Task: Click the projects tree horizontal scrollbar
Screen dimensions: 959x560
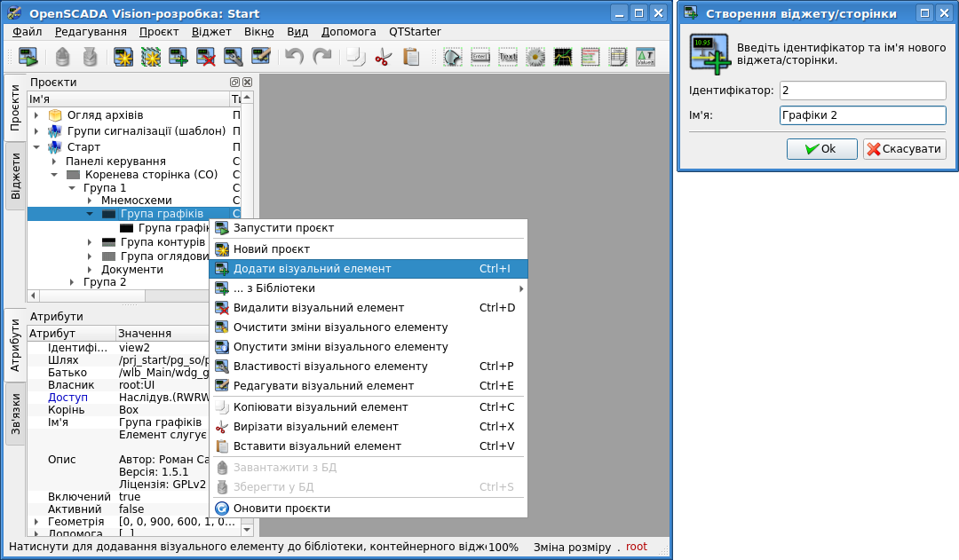Action: (x=133, y=296)
